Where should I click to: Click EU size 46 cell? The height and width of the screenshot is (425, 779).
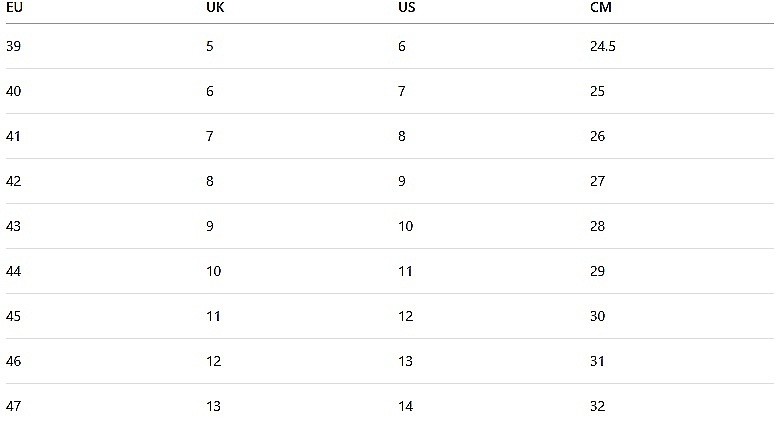pyautogui.click(x=13, y=361)
